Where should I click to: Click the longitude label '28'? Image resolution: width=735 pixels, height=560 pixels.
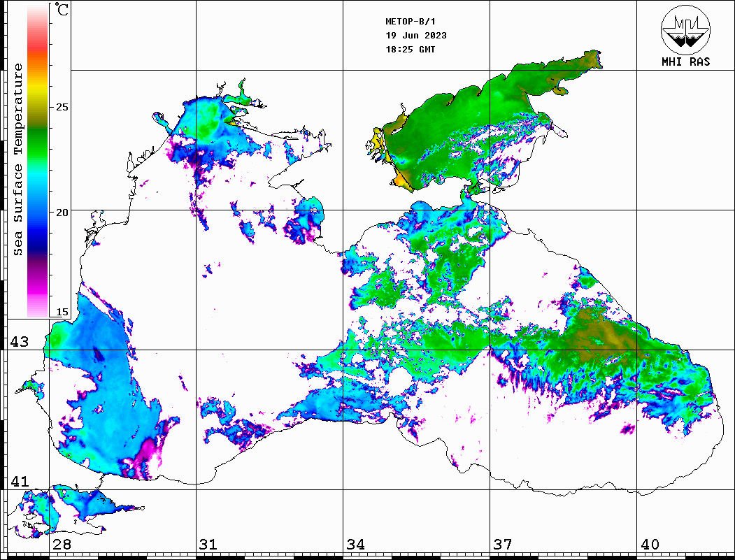(x=62, y=545)
